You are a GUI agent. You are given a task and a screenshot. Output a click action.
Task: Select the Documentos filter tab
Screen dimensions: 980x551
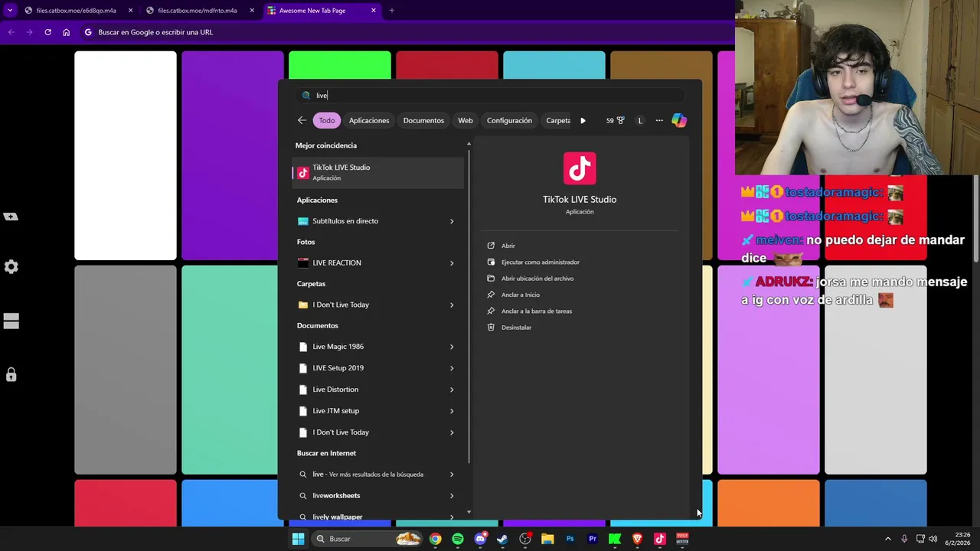pos(423,120)
